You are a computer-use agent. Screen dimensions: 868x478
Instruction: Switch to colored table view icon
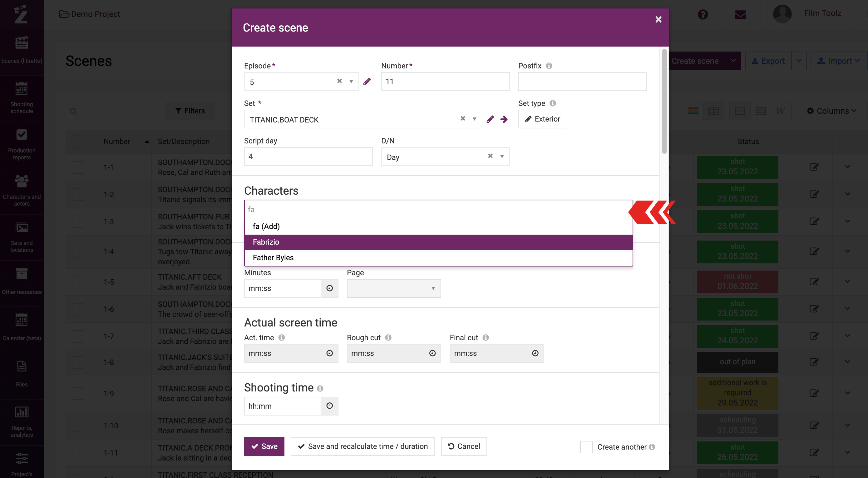693,111
